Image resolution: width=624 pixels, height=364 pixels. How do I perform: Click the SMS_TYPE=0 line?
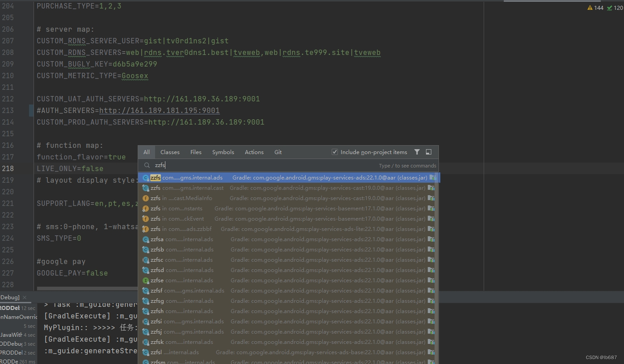click(59, 238)
